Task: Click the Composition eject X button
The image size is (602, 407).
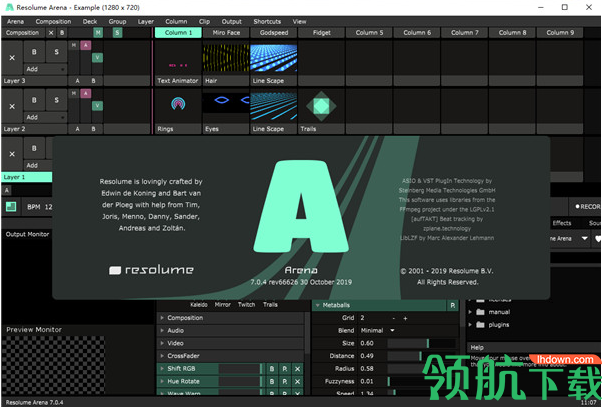Action: (51, 33)
